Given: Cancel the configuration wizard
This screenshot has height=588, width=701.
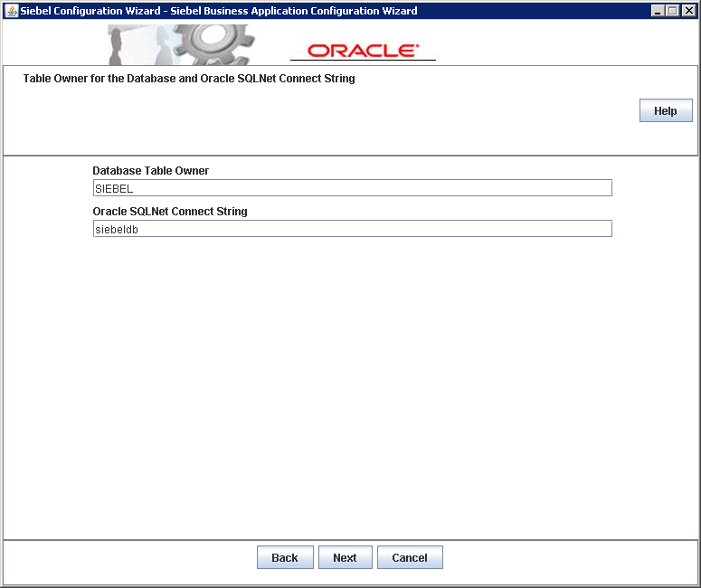Looking at the screenshot, I should point(410,557).
